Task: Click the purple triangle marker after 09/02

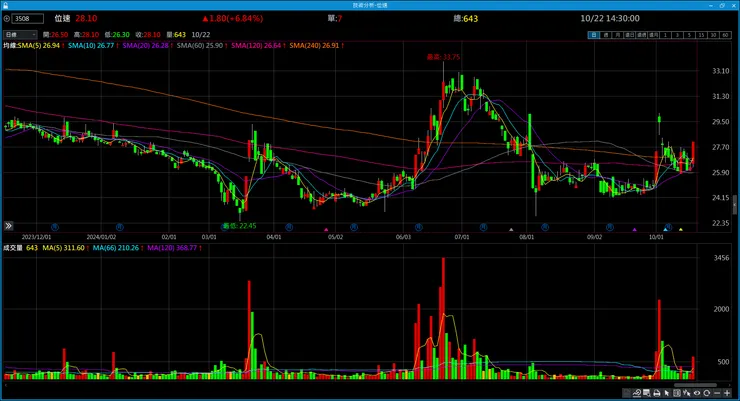Action: point(635,230)
